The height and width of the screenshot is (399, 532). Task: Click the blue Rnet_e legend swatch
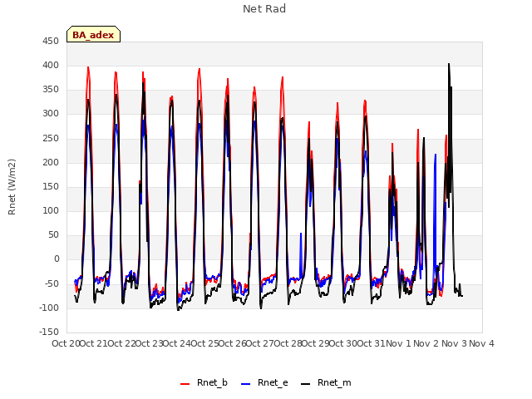[x=246, y=384]
